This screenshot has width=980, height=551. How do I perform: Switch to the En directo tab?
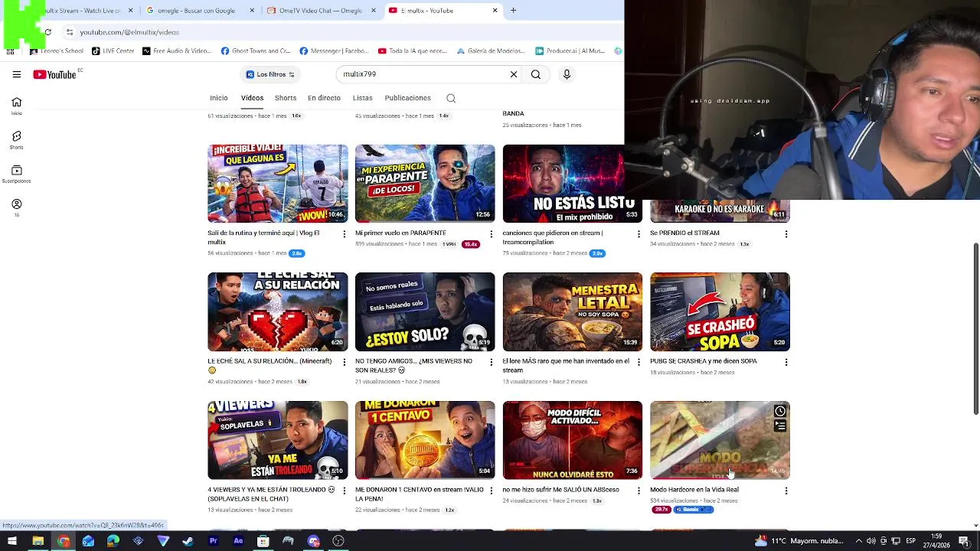[x=324, y=98]
